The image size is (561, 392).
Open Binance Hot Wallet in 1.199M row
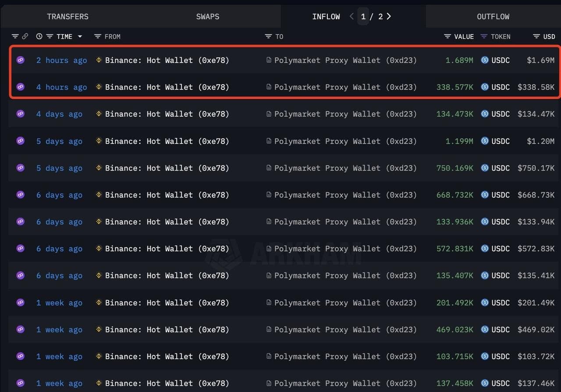tap(167, 141)
